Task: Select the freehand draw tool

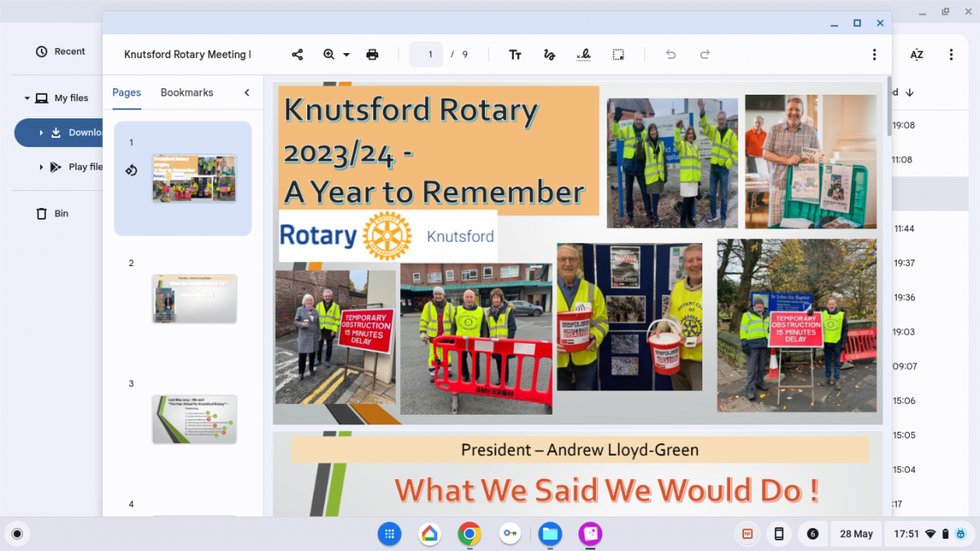Action: [x=550, y=55]
